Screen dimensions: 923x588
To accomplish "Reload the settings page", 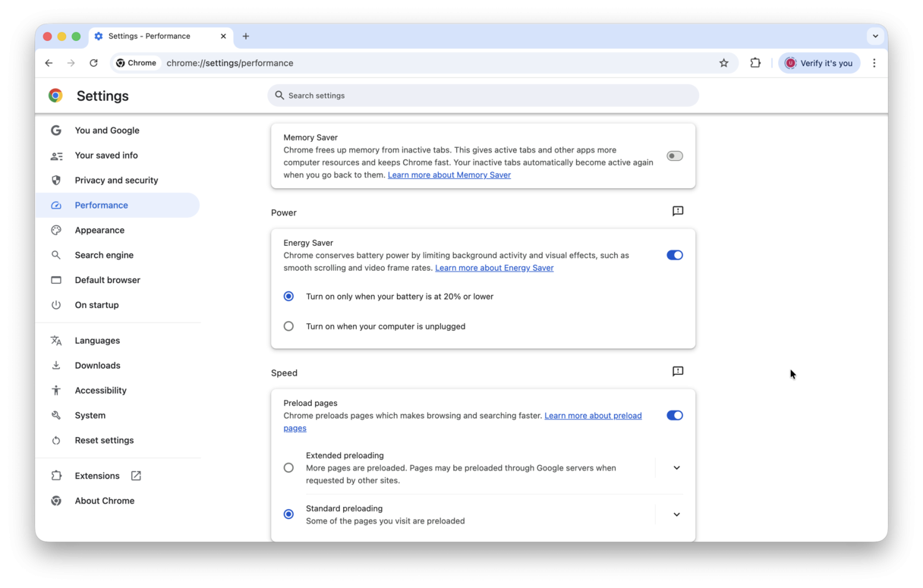I will point(93,63).
